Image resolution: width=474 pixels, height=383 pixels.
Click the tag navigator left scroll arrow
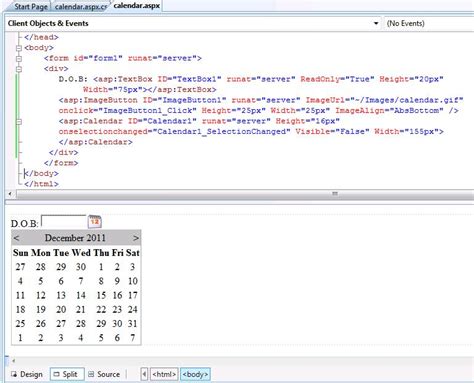[144, 374]
